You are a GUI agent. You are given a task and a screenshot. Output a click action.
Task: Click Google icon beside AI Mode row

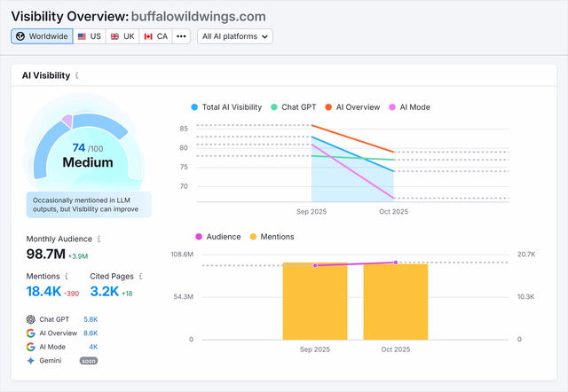tap(31, 347)
